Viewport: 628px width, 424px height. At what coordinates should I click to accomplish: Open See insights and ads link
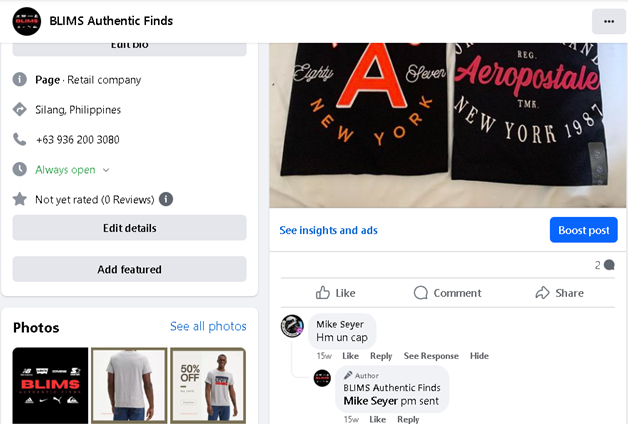click(x=328, y=230)
